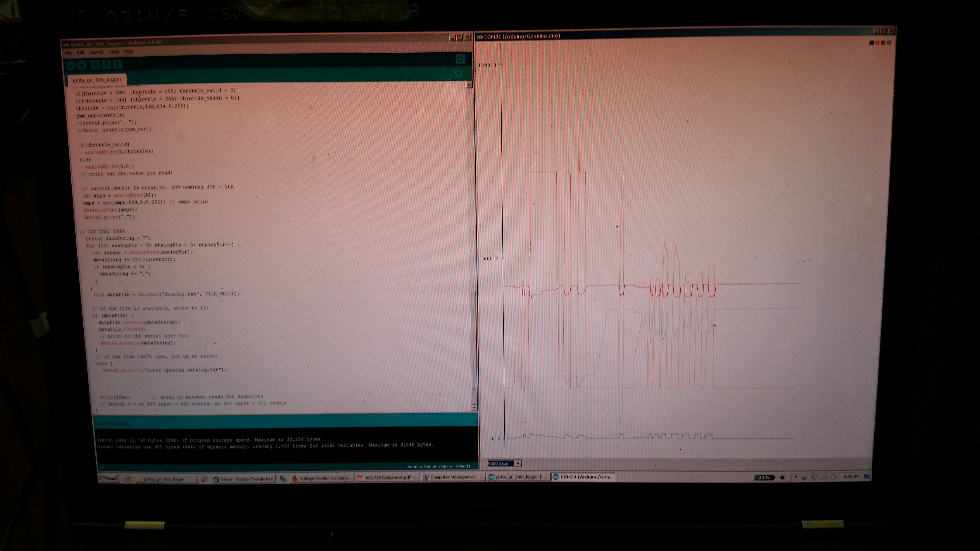Click the code line 'delay(100);'
980x551 pixels.
(114, 397)
